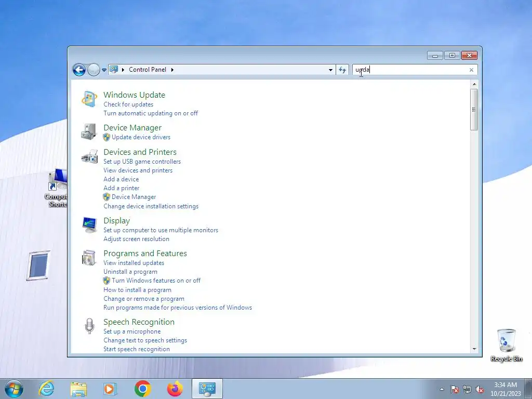Launch Internet Explorer from the taskbar
532x399 pixels.
pyautogui.click(x=46, y=389)
